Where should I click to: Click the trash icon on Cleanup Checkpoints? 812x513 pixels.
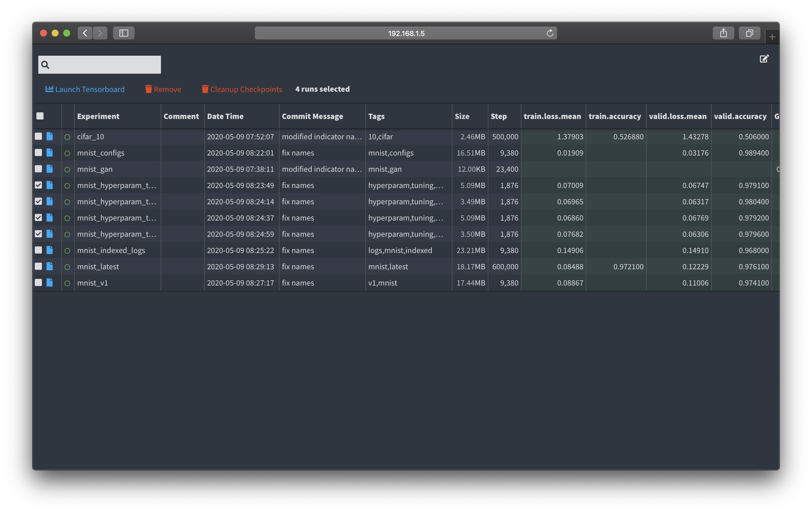[x=204, y=89]
